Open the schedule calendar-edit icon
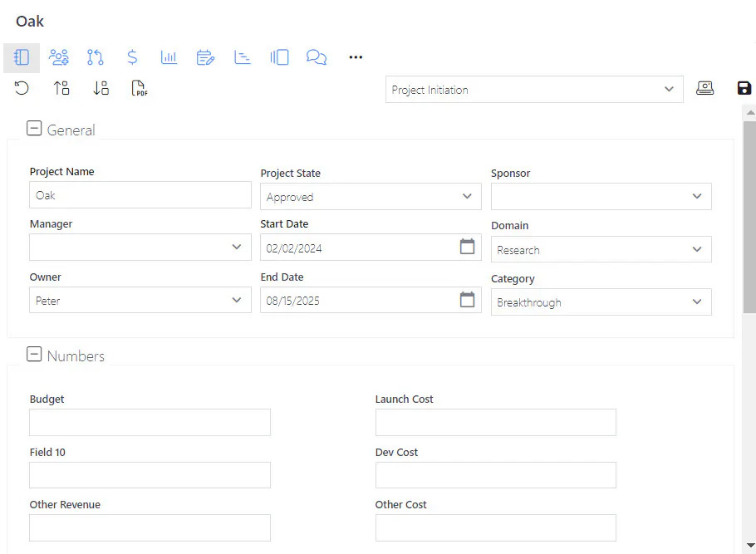The width and height of the screenshot is (756, 554). point(205,57)
